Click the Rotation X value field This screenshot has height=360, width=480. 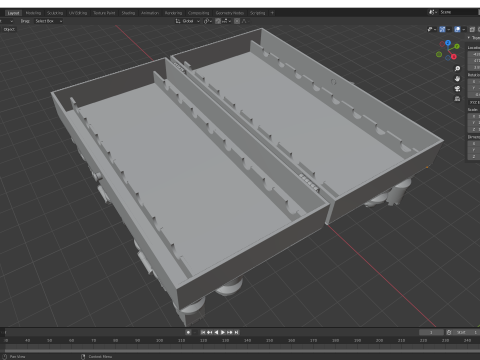click(x=474, y=82)
